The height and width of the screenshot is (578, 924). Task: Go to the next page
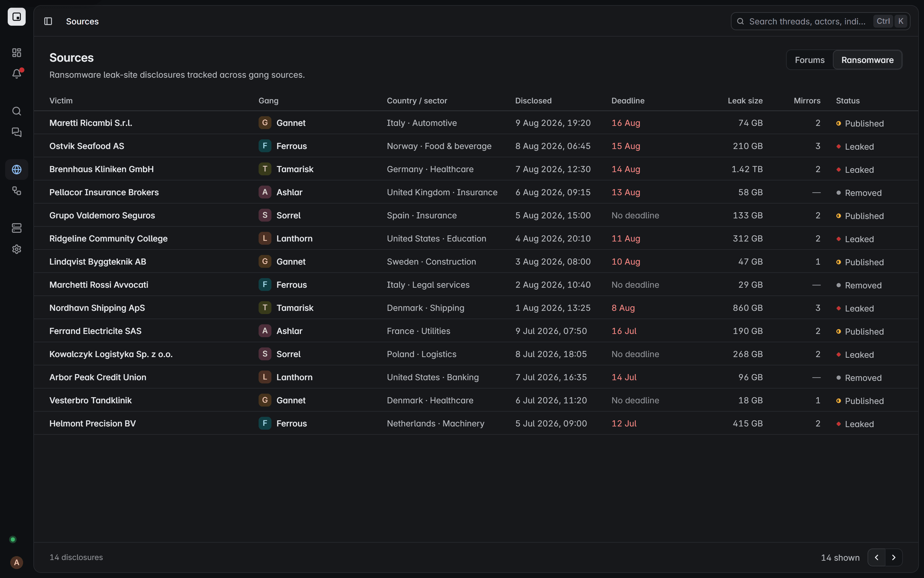click(x=894, y=557)
